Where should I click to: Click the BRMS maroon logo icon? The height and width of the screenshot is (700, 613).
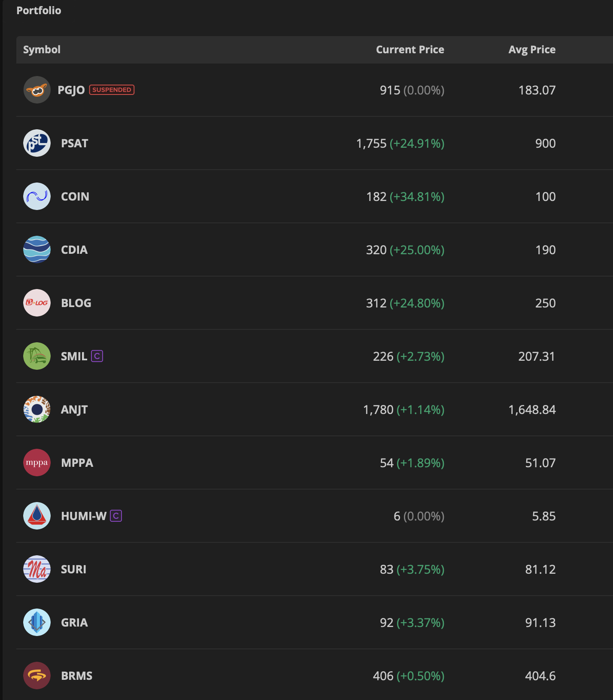(x=37, y=676)
